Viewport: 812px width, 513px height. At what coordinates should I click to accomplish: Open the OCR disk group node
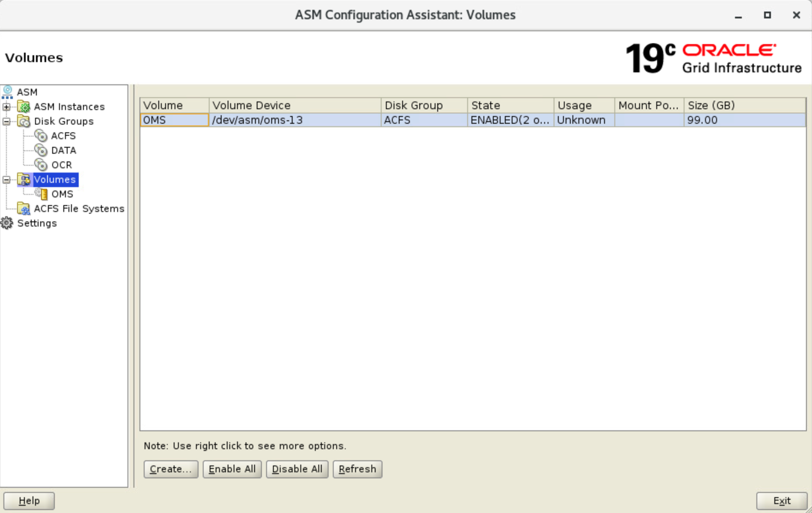pyautogui.click(x=62, y=165)
